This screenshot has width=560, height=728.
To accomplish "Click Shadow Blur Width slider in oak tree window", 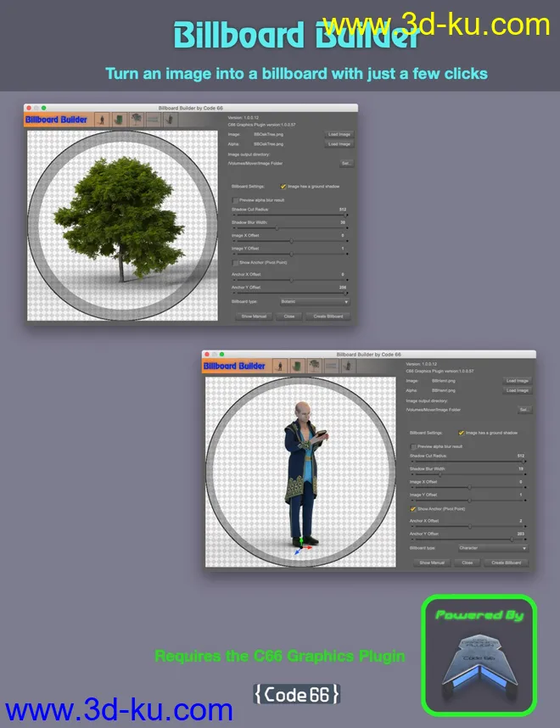I will click(x=290, y=228).
